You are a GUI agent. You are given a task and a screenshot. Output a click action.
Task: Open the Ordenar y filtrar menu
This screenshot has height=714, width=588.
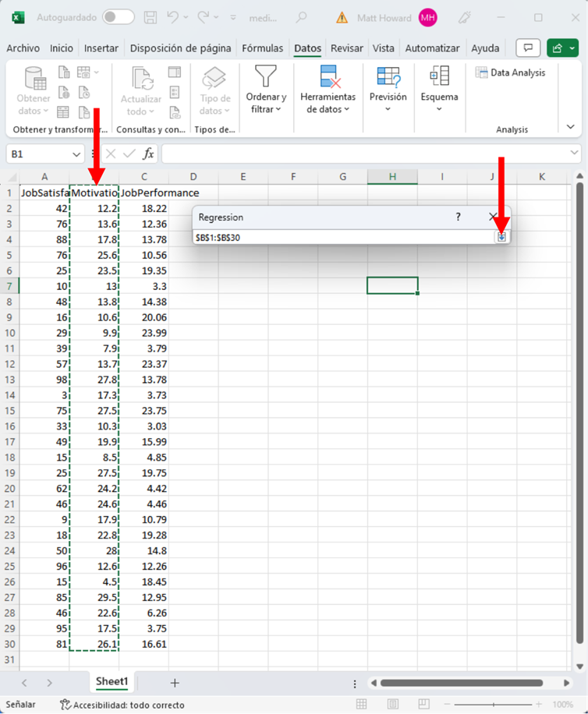(x=266, y=90)
